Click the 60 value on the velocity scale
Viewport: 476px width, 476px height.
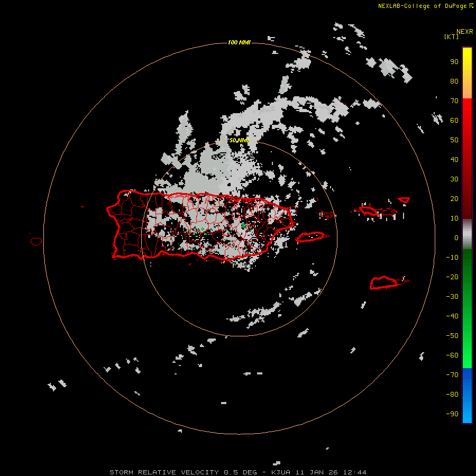(x=454, y=121)
